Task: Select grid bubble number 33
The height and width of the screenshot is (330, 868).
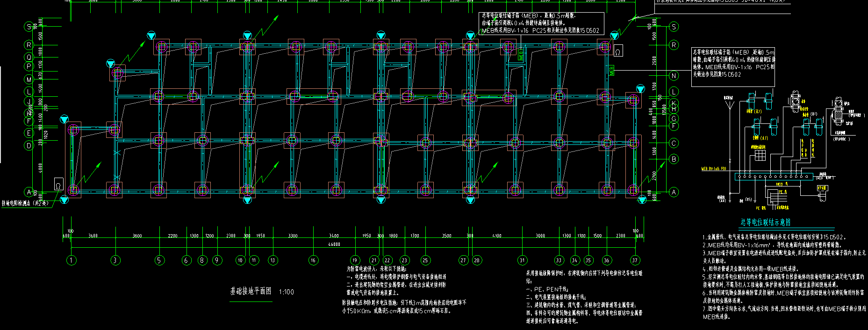Action: coord(559,260)
